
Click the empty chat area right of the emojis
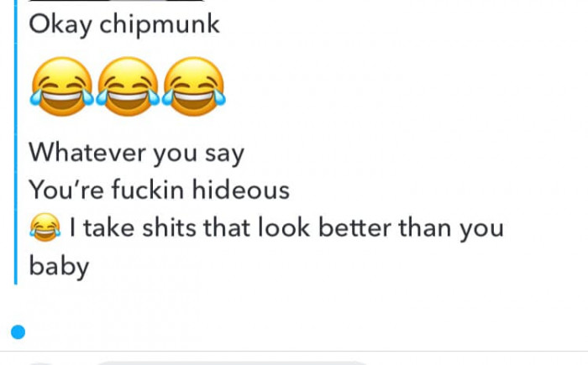click(405, 86)
